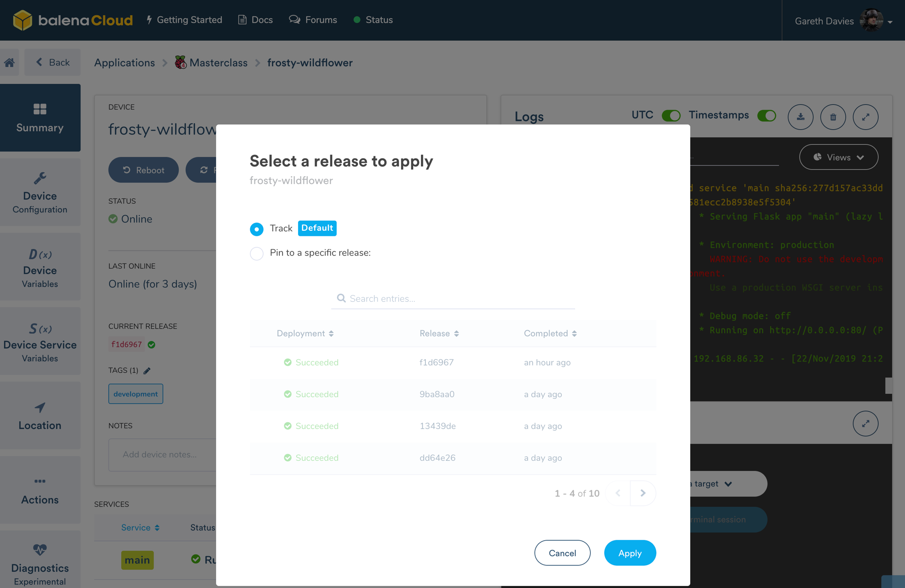Open the Views dropdown
Screen dimensions: 905x588
838,157
